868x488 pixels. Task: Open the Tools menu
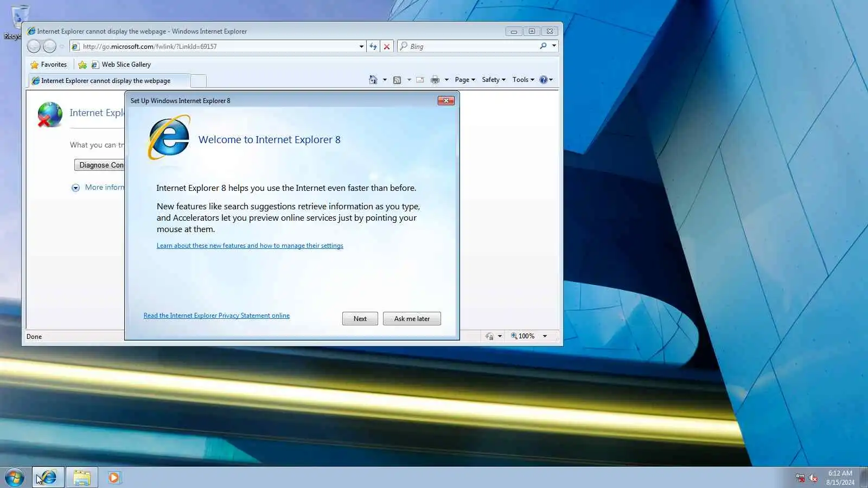pos(524,80)
